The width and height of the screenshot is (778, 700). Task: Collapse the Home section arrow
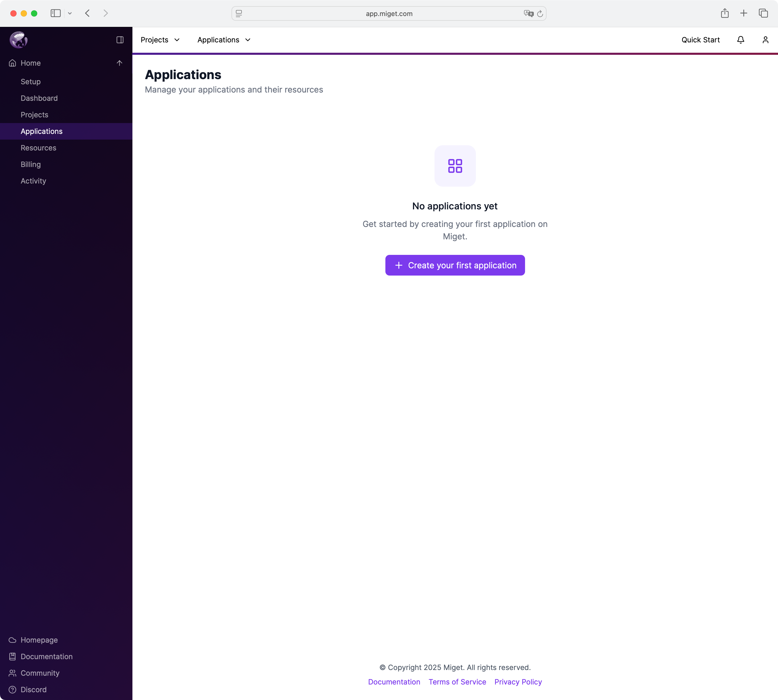point(119,63)
